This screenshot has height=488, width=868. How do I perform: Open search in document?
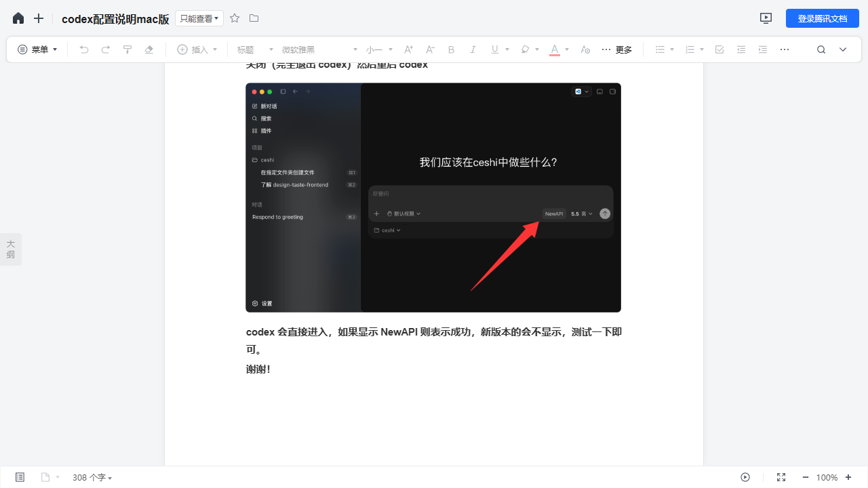tap(821, 49)
